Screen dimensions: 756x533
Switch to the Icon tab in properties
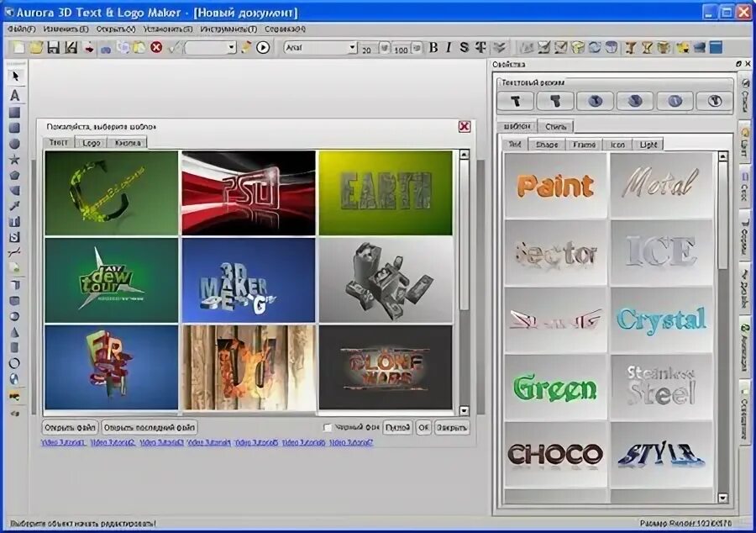coord(617,145)
